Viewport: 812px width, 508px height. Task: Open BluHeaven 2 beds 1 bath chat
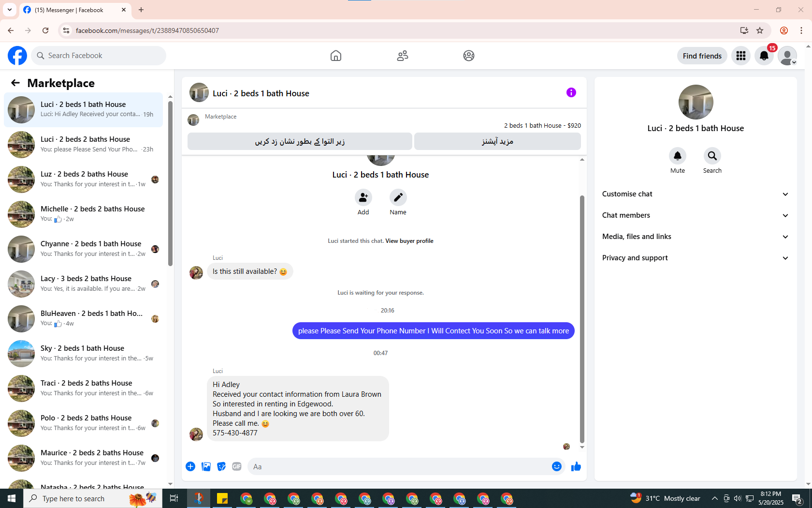coord(83,319)
